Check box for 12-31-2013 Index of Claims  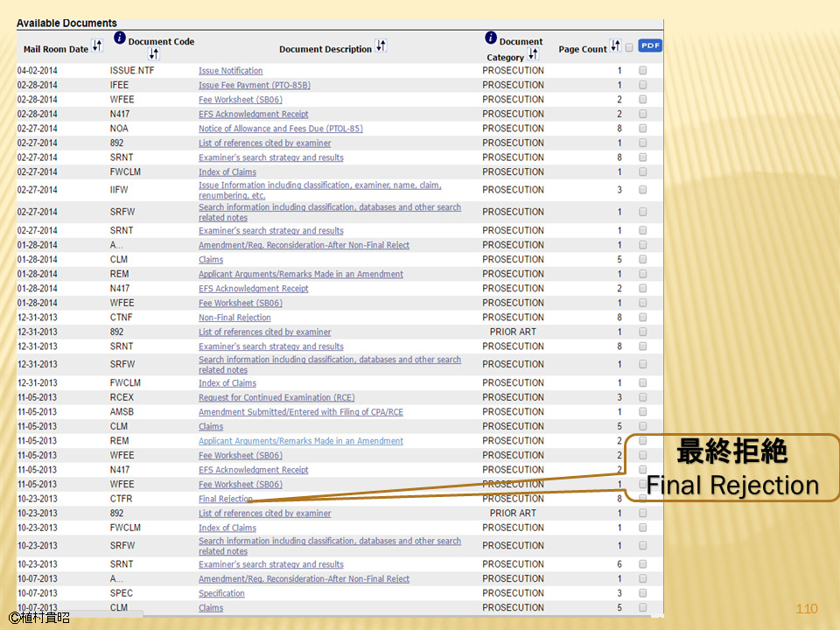643,383
